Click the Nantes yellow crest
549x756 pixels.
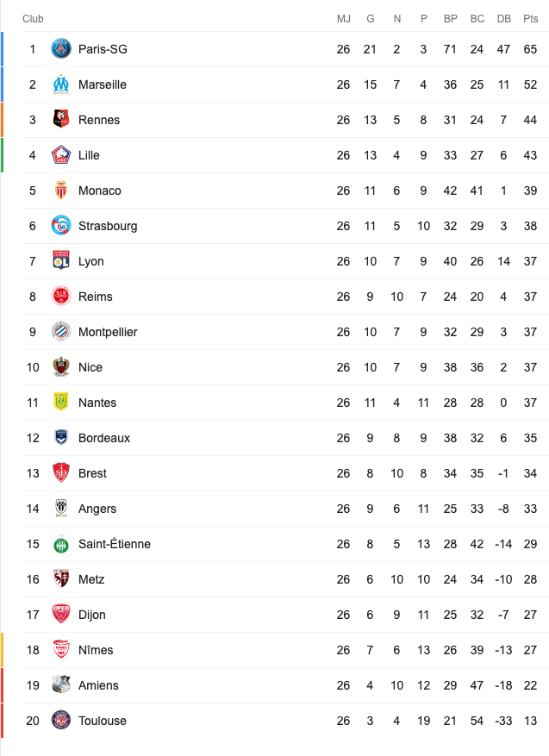60,402
